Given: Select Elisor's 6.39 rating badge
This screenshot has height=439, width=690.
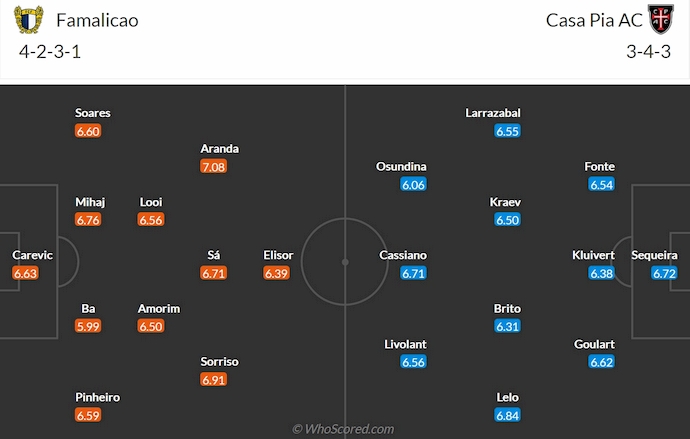Looking at the screenshot, I should point(276,273).
